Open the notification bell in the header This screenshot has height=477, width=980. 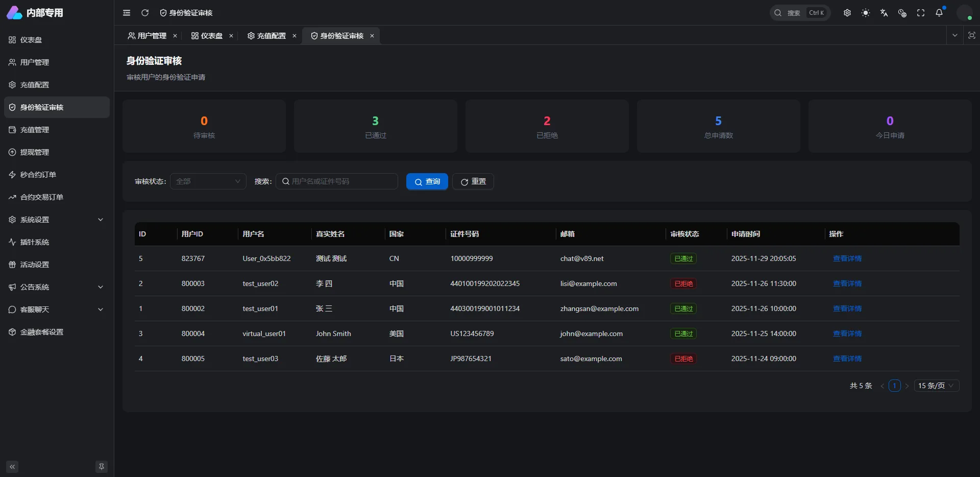coord(939,13)
